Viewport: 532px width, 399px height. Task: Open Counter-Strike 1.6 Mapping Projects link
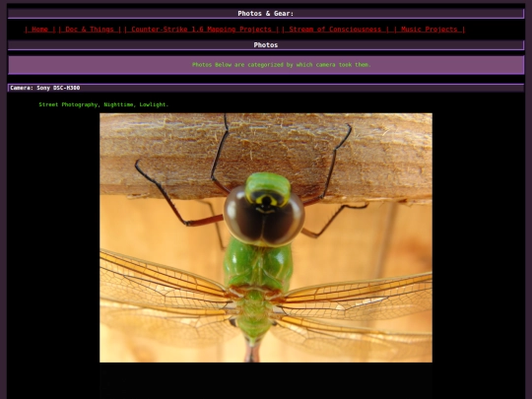(x=201, y=30)
